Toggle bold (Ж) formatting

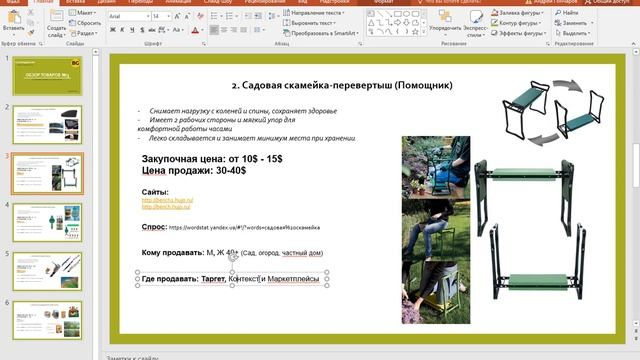point(113,30)
